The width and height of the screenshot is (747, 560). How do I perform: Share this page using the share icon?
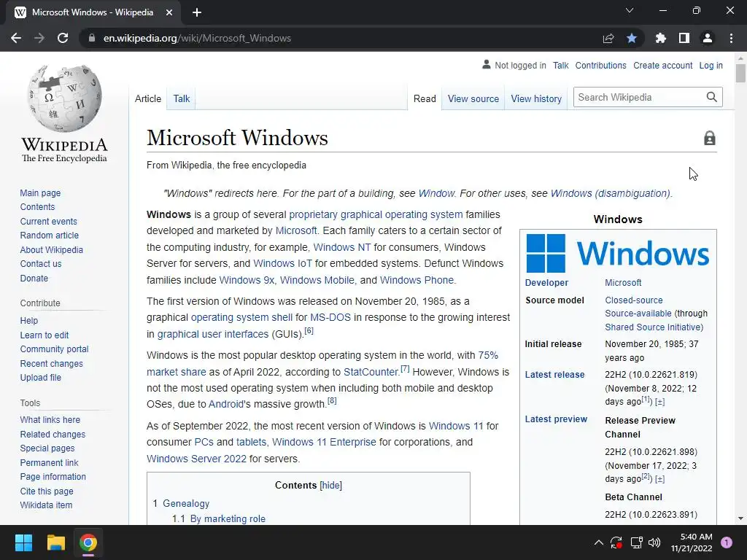608,38
